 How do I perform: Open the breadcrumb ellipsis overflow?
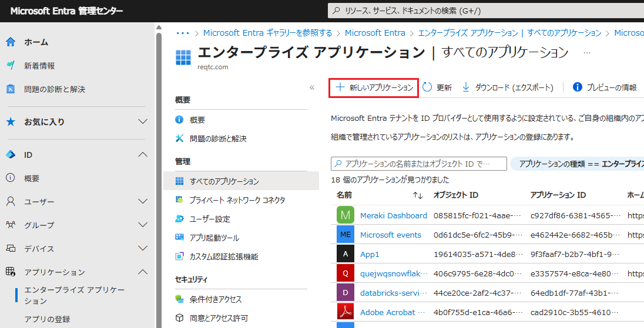point(183,33)
